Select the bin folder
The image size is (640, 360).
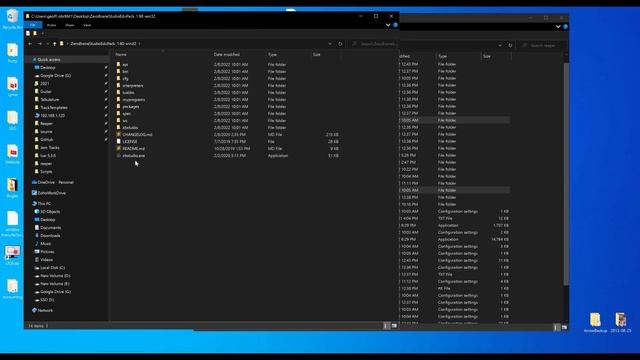(x=125, y=71)
